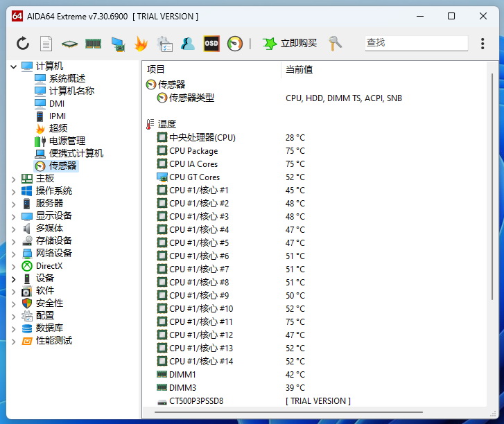Image resolution: width=504 pixels, height=424 pixels.
Task: Click the CPU GT Cores icon
Action: click(x=162, y=177)
